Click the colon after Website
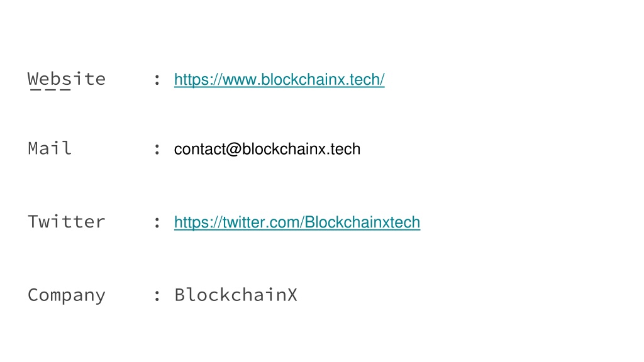 click(157, 80)
